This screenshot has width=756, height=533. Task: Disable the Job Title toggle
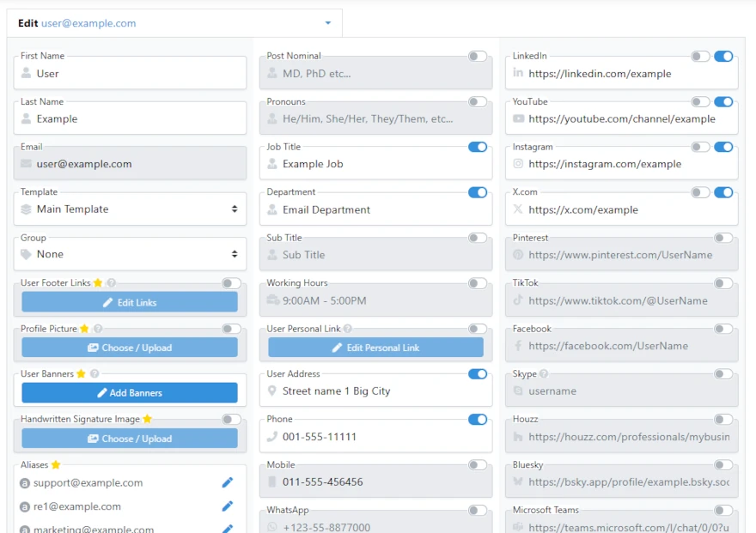coord(478,147)
